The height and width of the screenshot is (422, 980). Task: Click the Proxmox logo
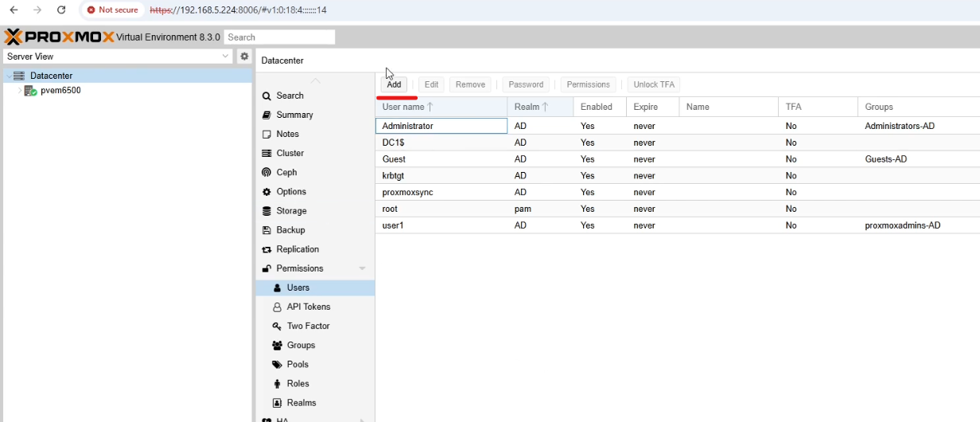pos(59,37)
